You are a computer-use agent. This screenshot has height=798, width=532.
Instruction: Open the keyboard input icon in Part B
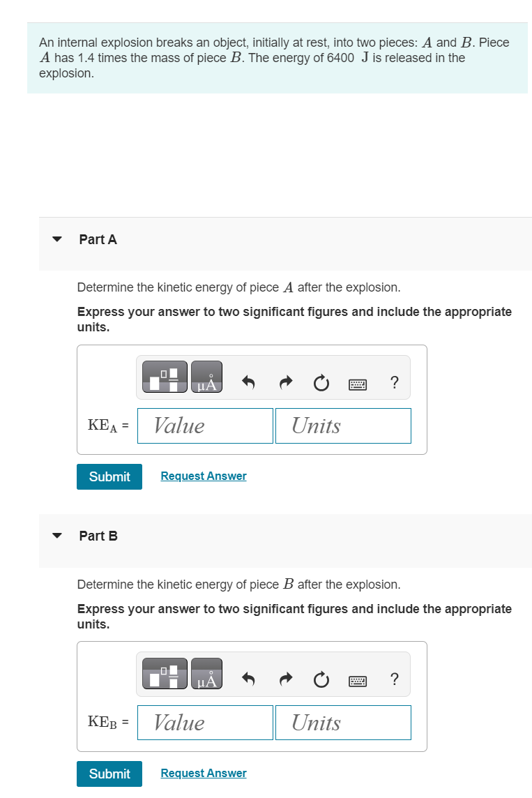(x=358, y=680)
